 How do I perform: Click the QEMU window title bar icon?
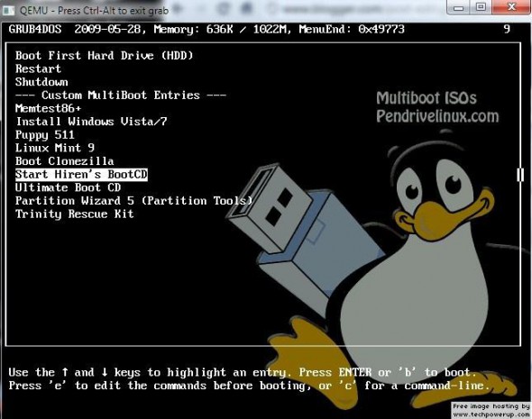click(x=8, y=11)
